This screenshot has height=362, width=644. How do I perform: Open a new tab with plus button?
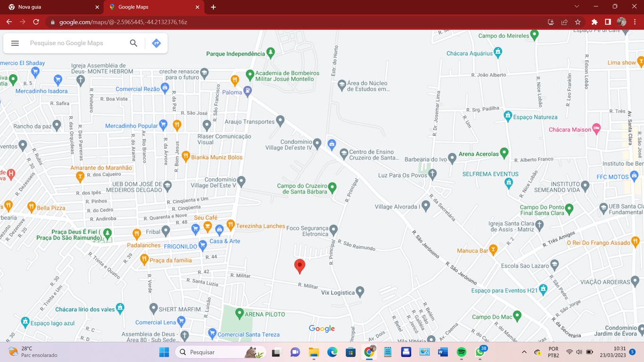213,7
